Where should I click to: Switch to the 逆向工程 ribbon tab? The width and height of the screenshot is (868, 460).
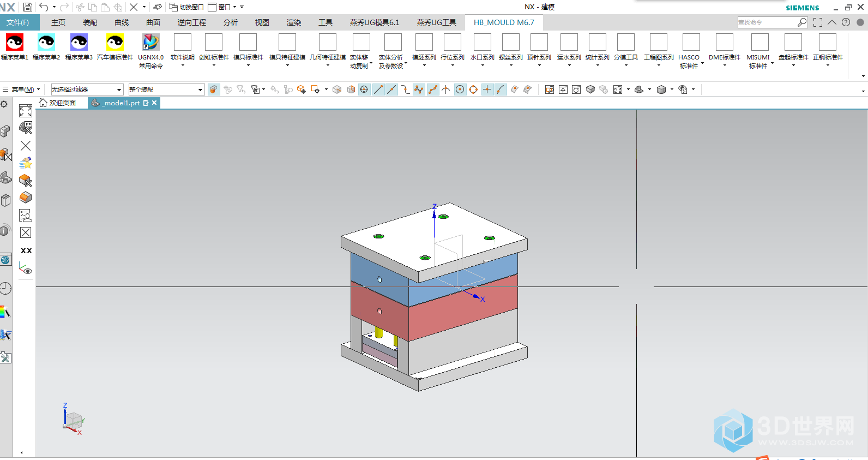[192, 22]
